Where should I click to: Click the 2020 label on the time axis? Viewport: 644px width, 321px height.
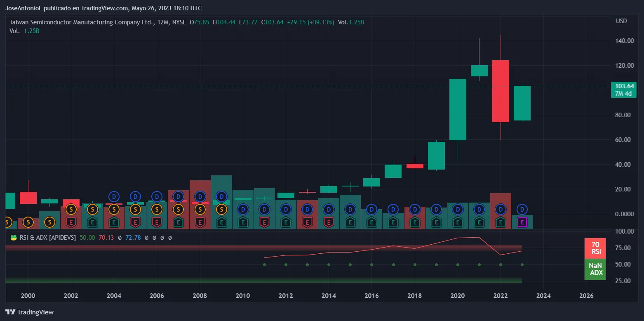pyautogui.click(x=458, y=295)
